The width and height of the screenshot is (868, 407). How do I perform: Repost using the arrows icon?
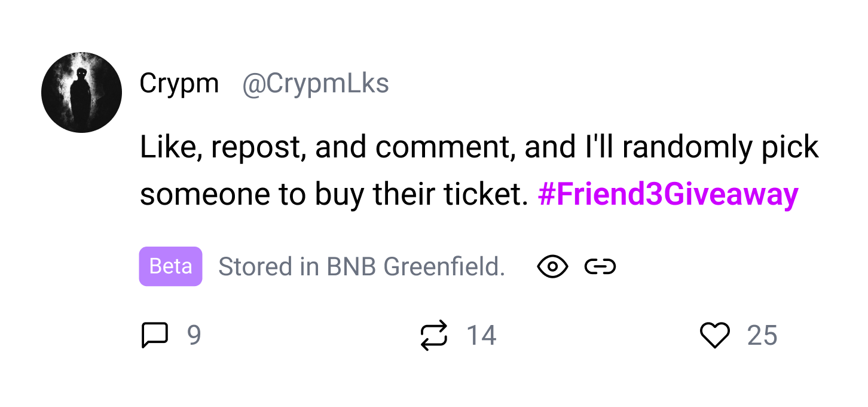click(x=433, y=335)
